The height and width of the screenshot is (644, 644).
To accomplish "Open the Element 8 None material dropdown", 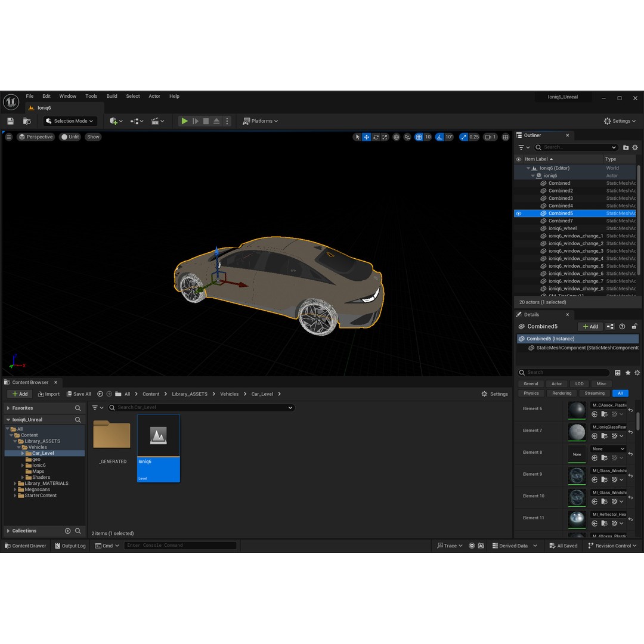I will click(608, 449).
